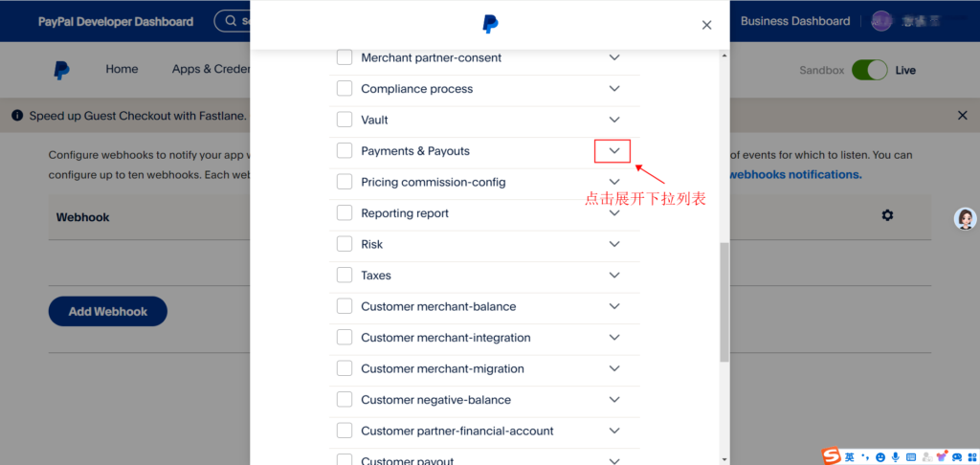Click the assistant avatar on the right edge
The image size is (980, 465).
coord(966,219)
